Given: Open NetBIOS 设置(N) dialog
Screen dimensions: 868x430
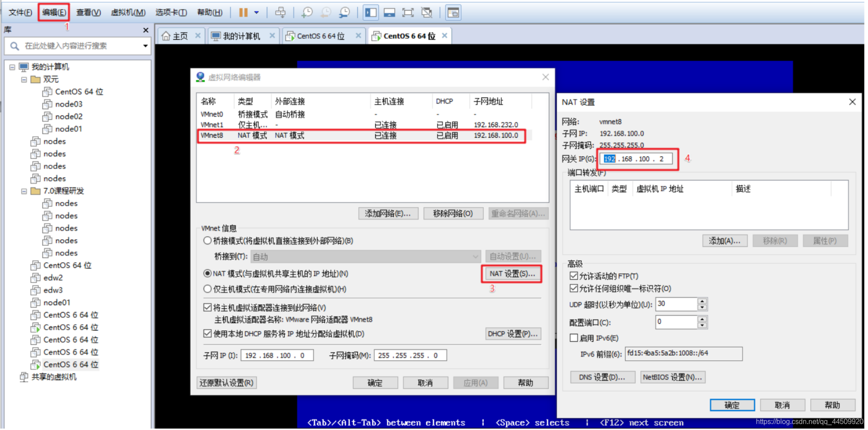Looking at the screenshot, I should (x=672, y=377).
